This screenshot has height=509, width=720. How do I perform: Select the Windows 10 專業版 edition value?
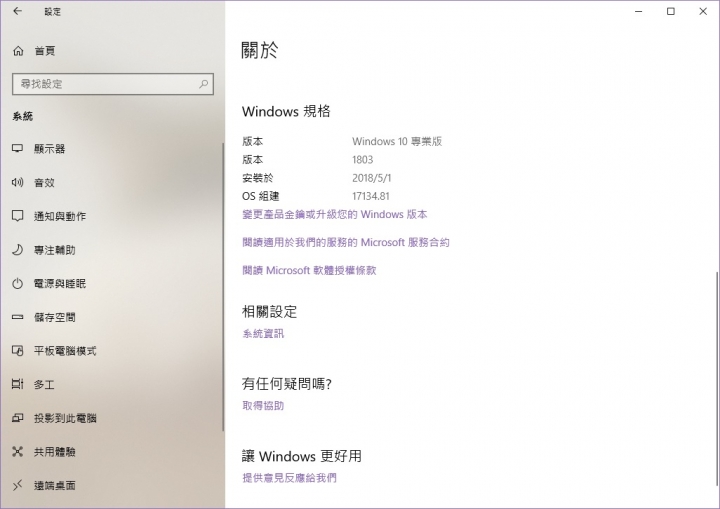pos(397,141)
